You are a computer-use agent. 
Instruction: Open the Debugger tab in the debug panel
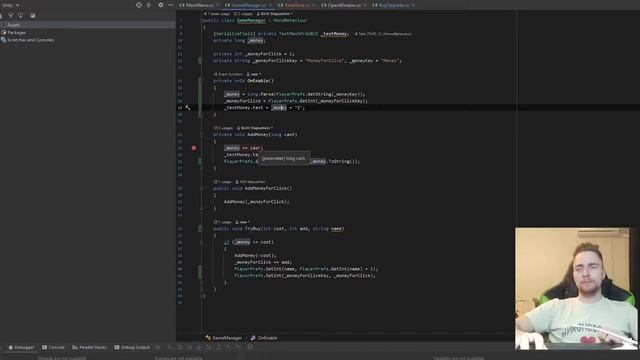coord(21,347)
